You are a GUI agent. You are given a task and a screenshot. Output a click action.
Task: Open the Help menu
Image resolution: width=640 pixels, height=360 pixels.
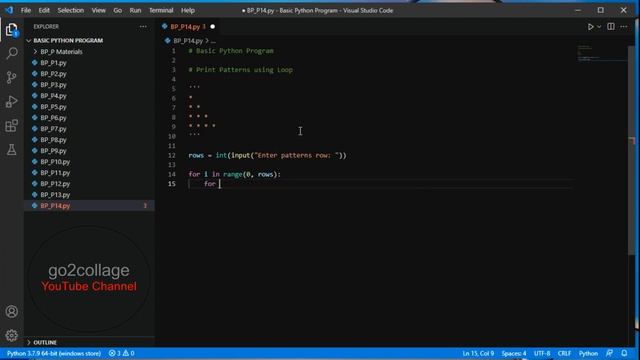click(188, 10)
